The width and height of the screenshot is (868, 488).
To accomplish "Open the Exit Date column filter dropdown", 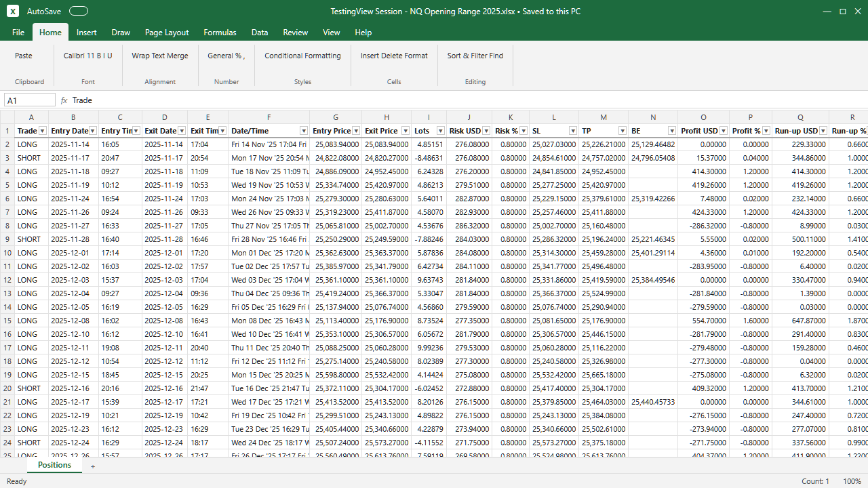I will pos(182,131).
